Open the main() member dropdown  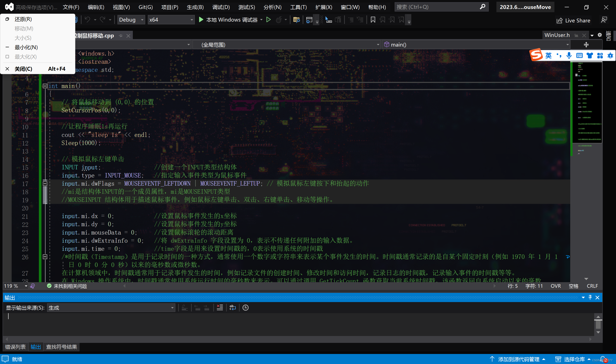coord(476,45)
